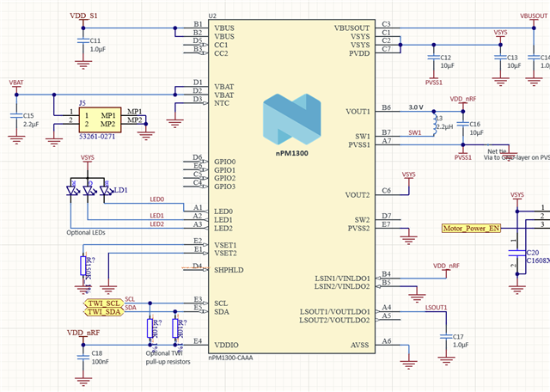This screenshot has height=392, width=550.
Task: Click the TWI_SDA port symbol
Action: pyautogui.click(x=104, y=312)
